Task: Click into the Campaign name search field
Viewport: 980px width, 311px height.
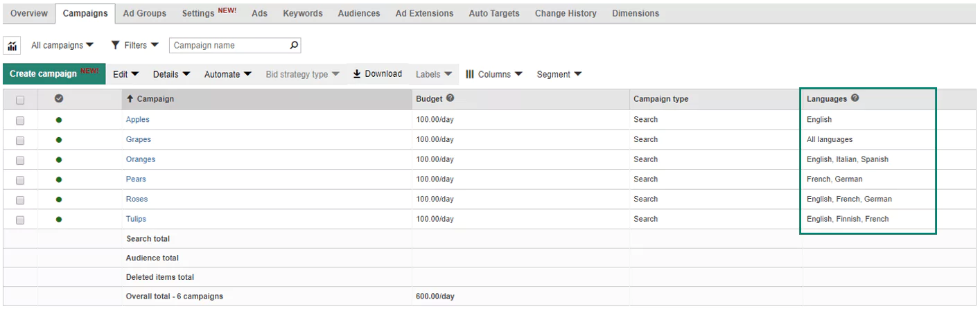Action: point(229,45)
